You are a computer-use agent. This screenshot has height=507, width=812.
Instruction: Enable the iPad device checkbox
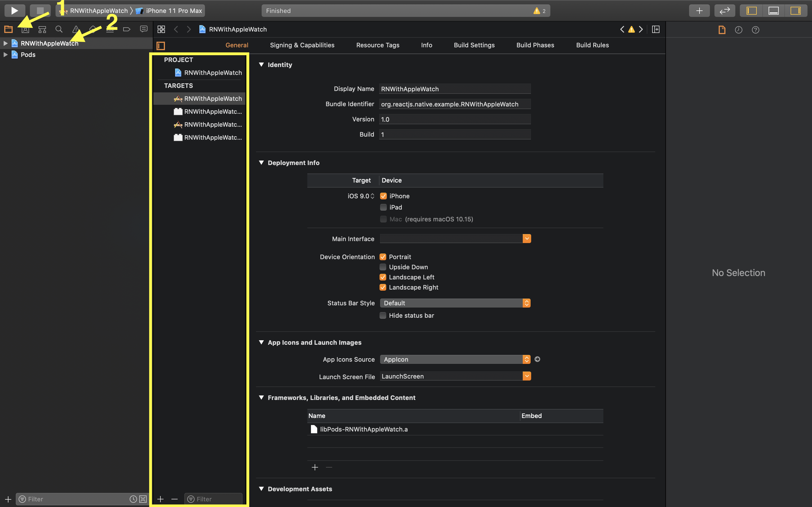tap(383, 207)
